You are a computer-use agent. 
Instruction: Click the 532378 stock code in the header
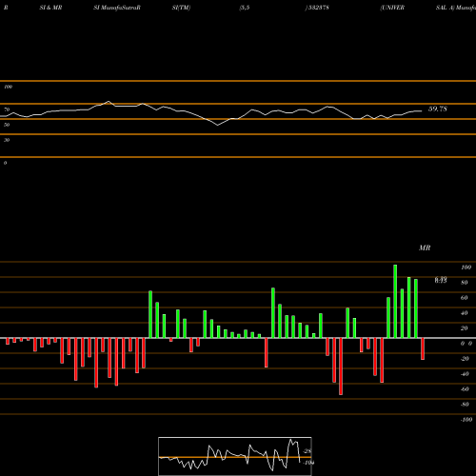click(318, 8)
